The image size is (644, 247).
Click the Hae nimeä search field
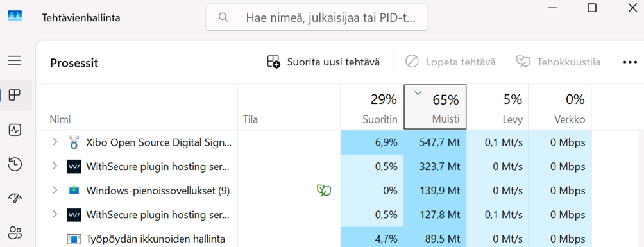pos(317,17)
